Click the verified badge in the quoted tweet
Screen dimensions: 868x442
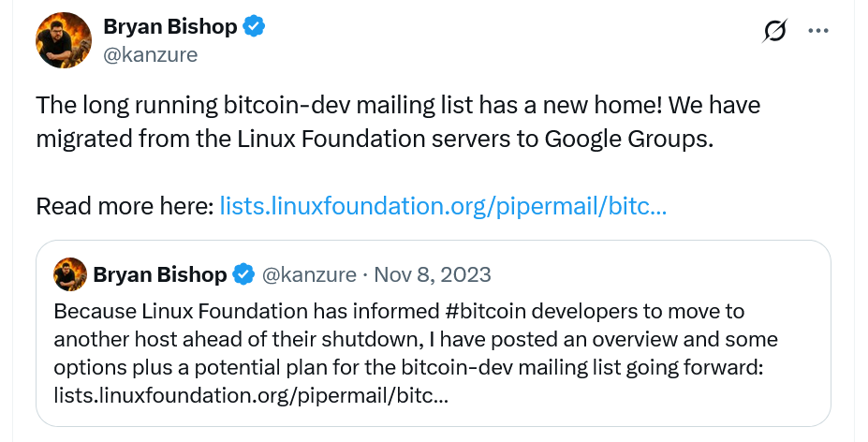[243, 274]
